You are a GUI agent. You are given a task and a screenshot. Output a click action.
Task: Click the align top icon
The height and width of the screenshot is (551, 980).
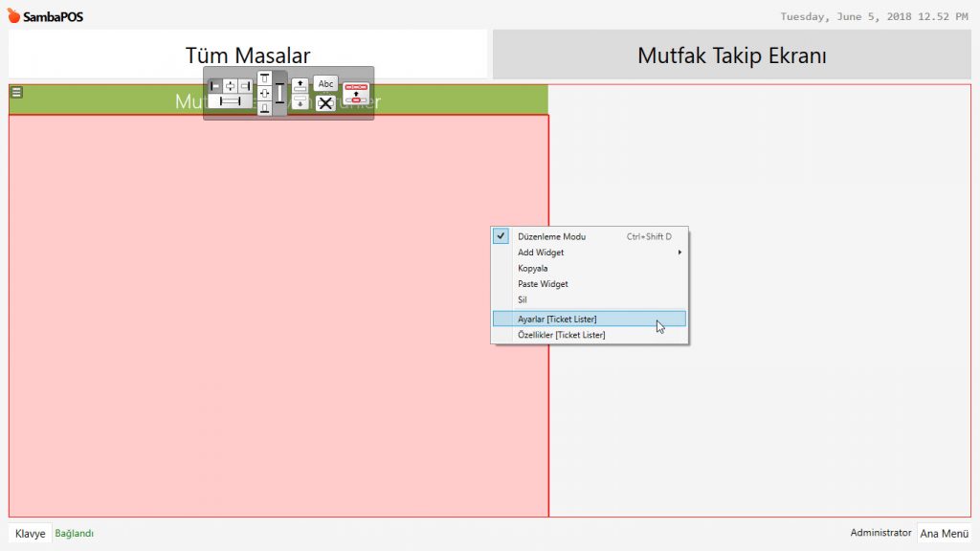click(x=265, y=78)
